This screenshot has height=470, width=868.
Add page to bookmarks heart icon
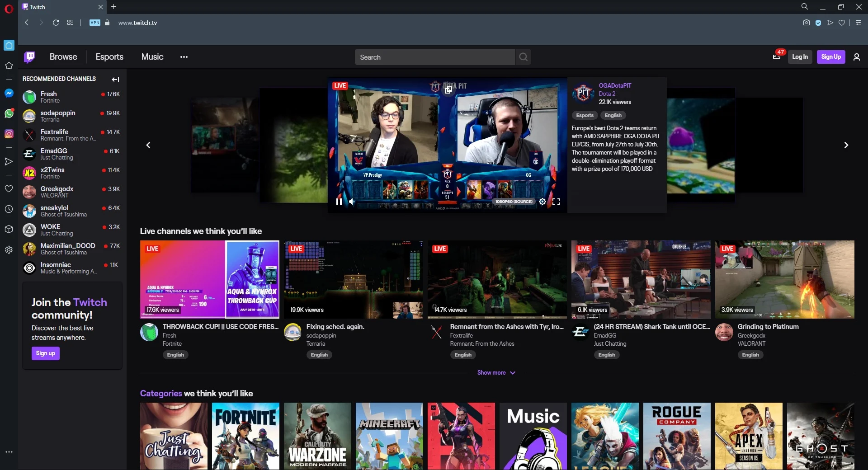[x=841, y=23]
